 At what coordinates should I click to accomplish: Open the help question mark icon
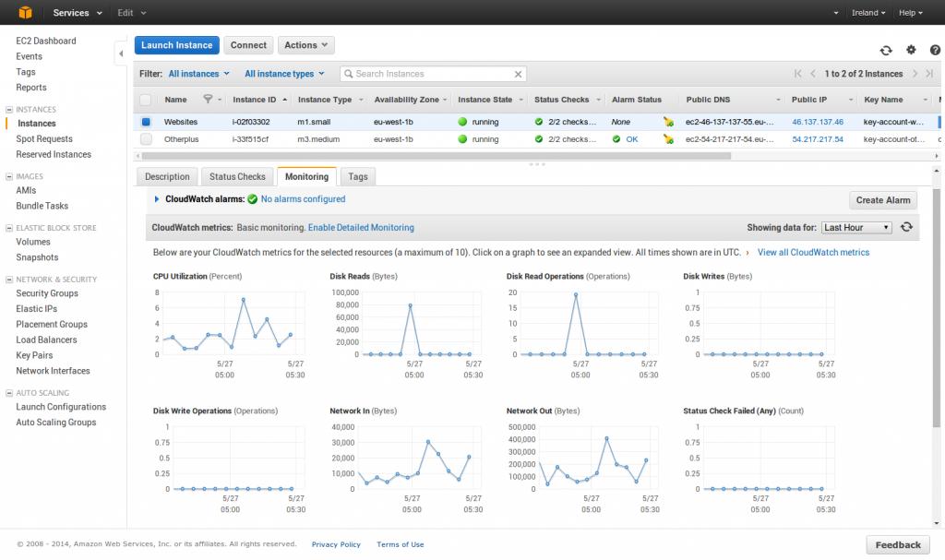tap(935, 50)
